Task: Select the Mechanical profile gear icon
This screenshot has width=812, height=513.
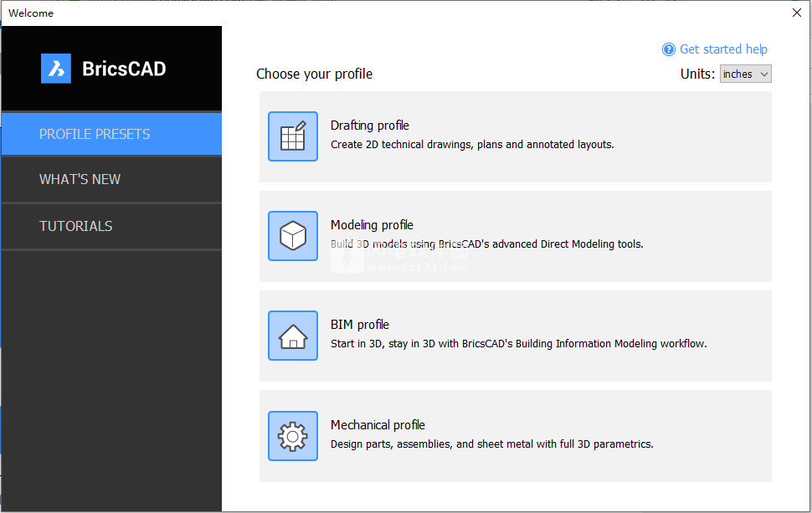Action: click(293, 436)
